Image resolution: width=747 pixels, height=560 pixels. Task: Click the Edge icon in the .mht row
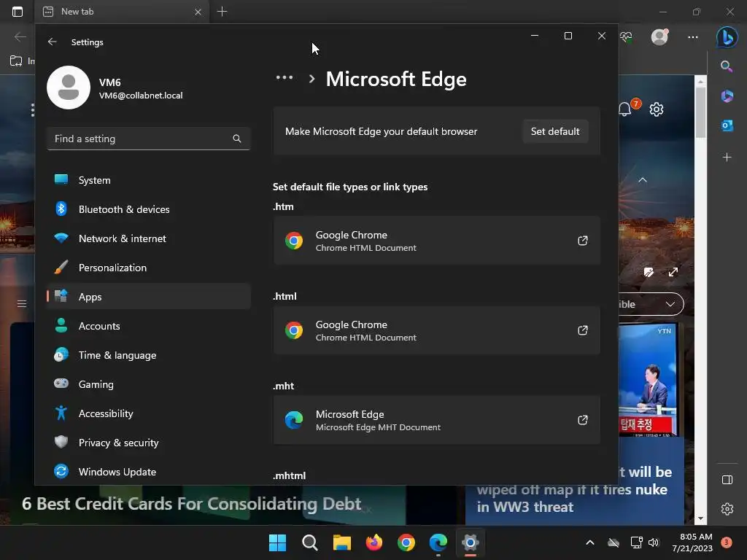pyautogui.click(x=294, y=420)
